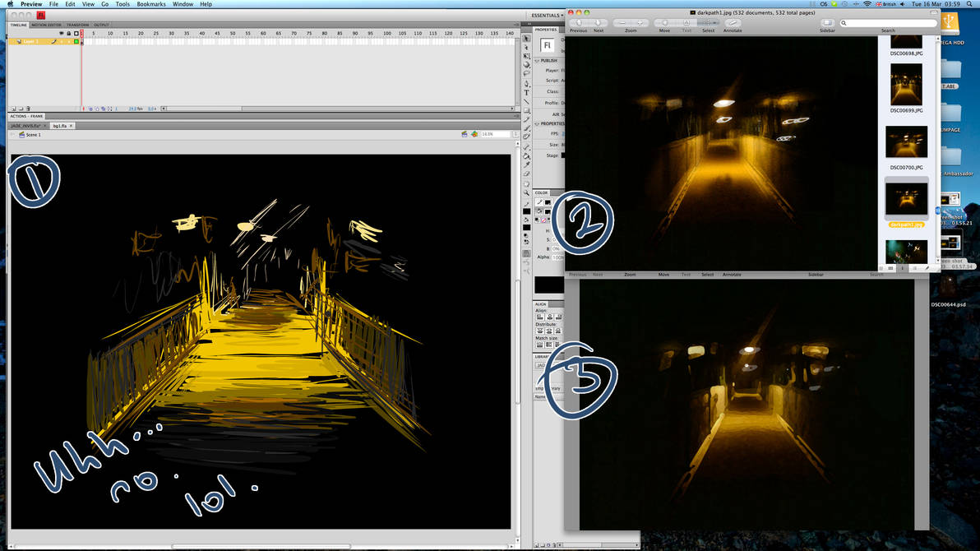Click the Previous button in Preview toolbar

click(x=578, y=23)
